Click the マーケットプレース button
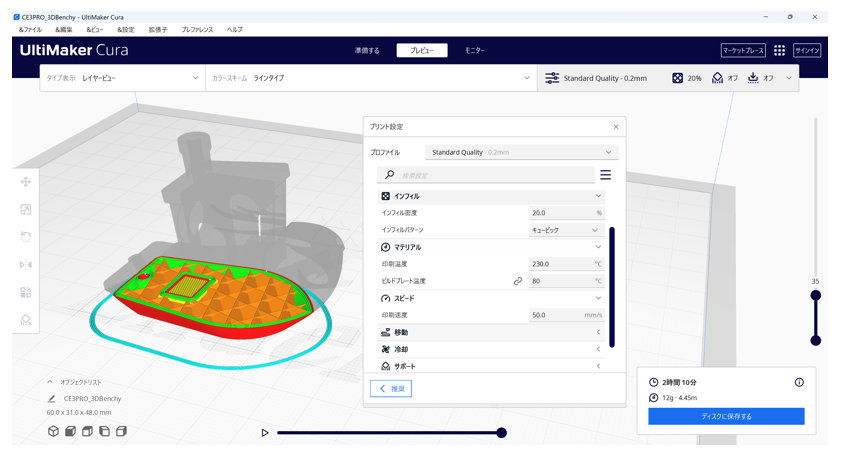Viewport: 843px width, 458px height. (x=743, y=51)
